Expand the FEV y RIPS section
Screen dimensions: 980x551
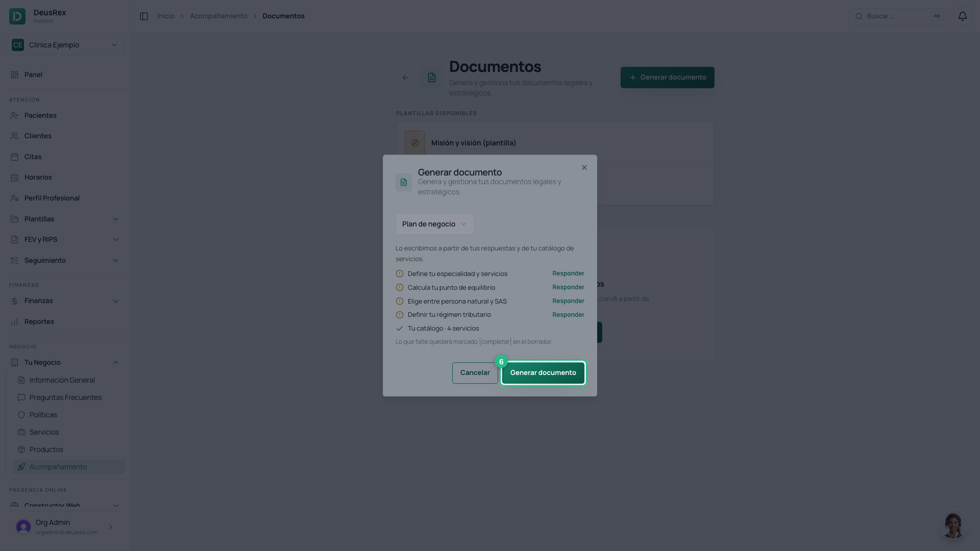(65, 240)
